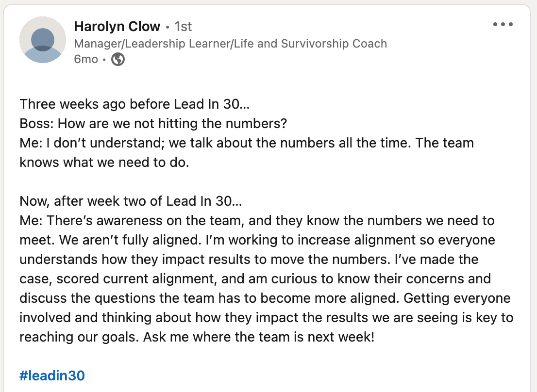Viewport: 537px width, 392px height.
Task: Open the three-dot post options menu
Action: (503, 24)
